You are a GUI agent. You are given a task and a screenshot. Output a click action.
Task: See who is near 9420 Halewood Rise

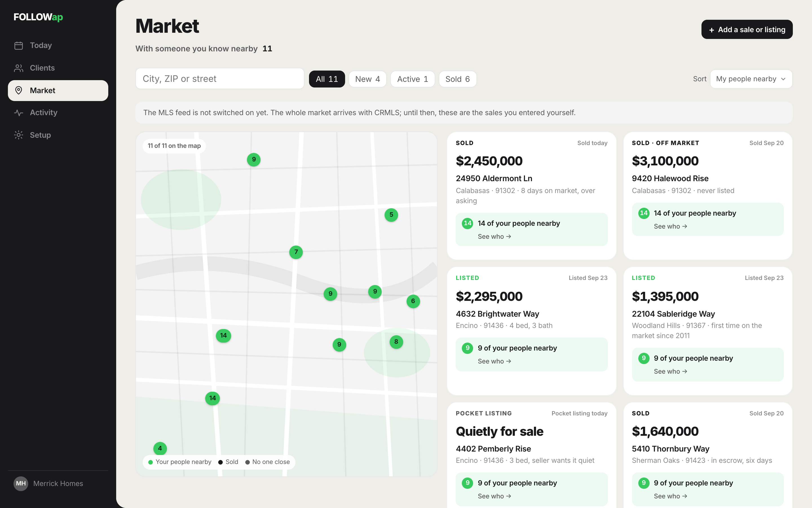[670, 226]
